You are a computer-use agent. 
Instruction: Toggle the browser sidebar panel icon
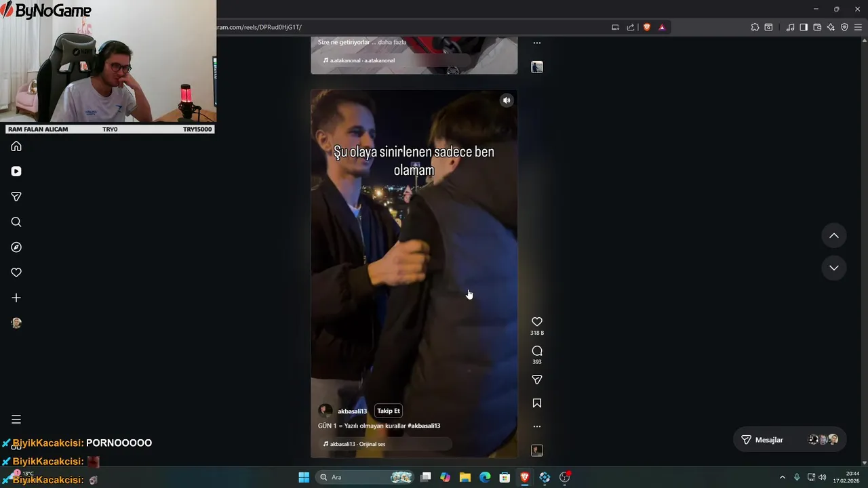click(804, 27)
